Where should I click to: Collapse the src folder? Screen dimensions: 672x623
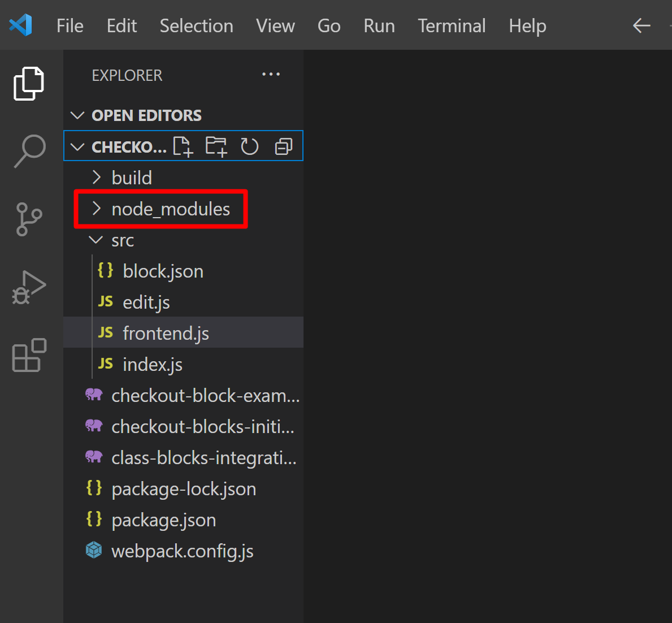click(122, 240)
